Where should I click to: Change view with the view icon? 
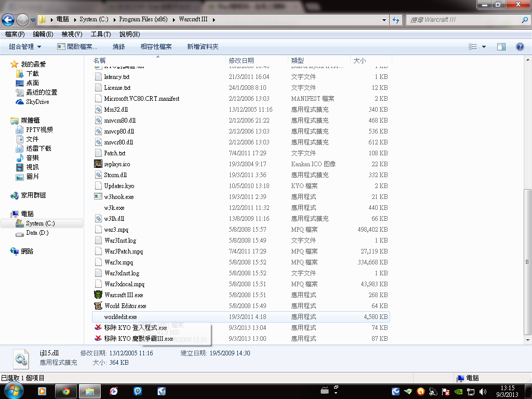point(472,47)
